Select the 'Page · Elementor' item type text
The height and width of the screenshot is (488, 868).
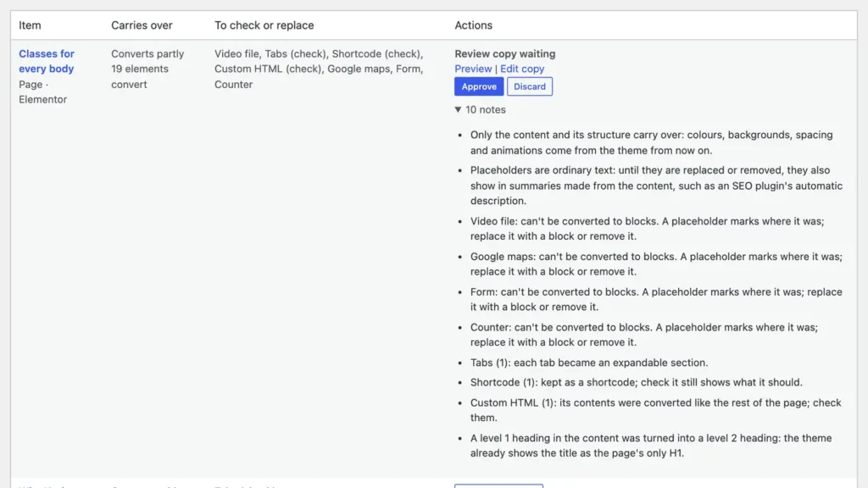click(42, 91)
